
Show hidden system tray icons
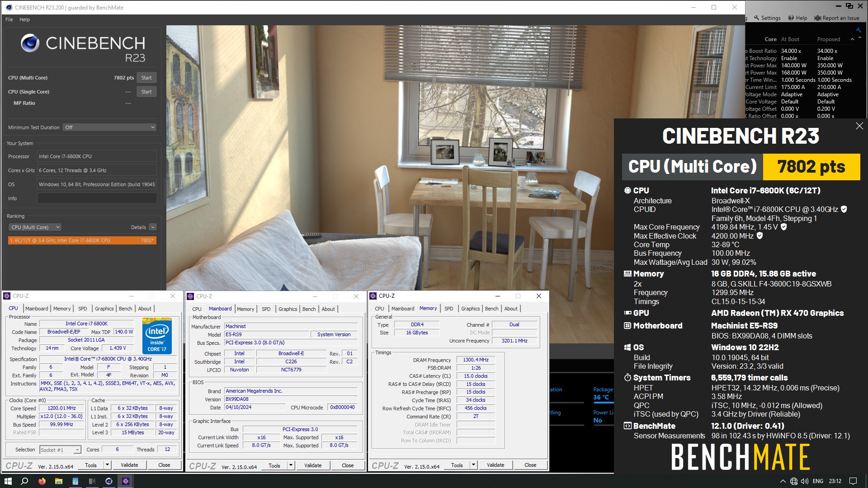[x=783, y=481]
